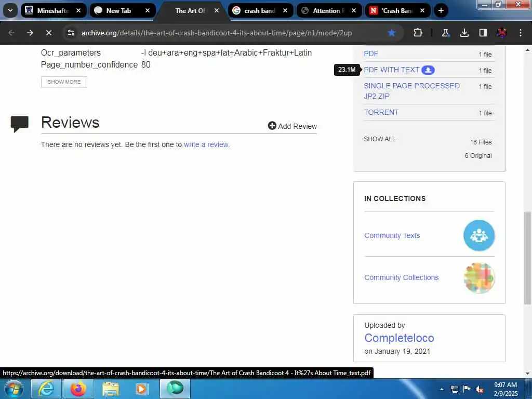This screenshot has width=532, height=399.
Task: Download the TORRENT file
Action: pos(381,112)
